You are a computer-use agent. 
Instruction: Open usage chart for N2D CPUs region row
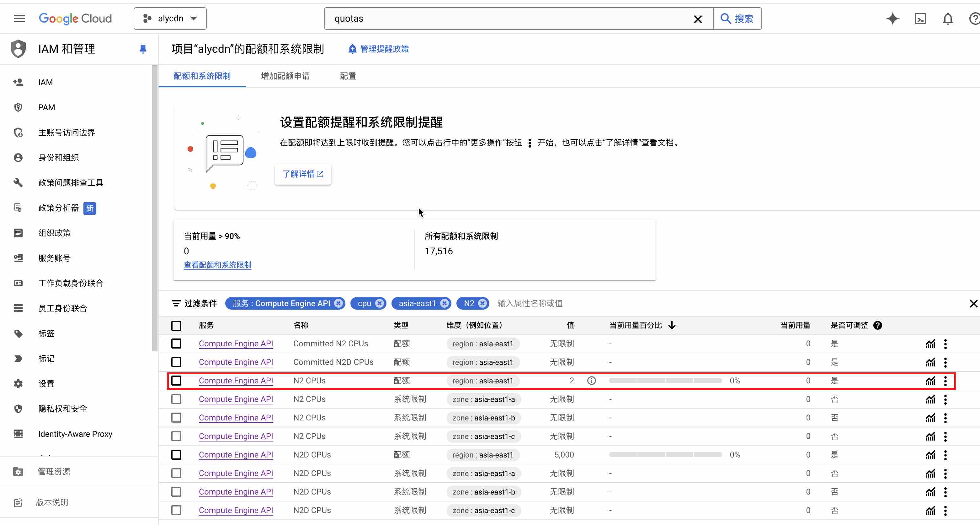[930, 455]
